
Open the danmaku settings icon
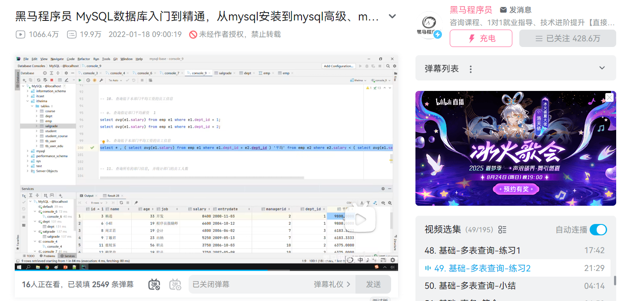pyautogui.click(x=175, y=284)
